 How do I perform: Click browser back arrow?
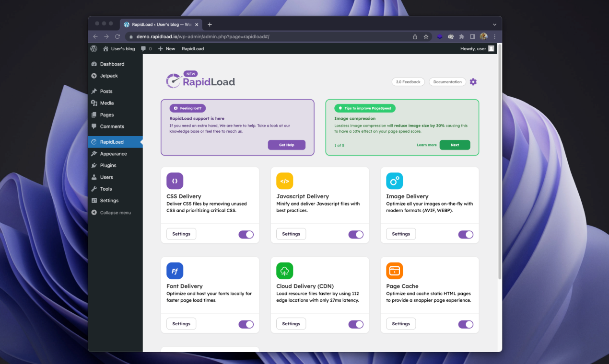95,36
